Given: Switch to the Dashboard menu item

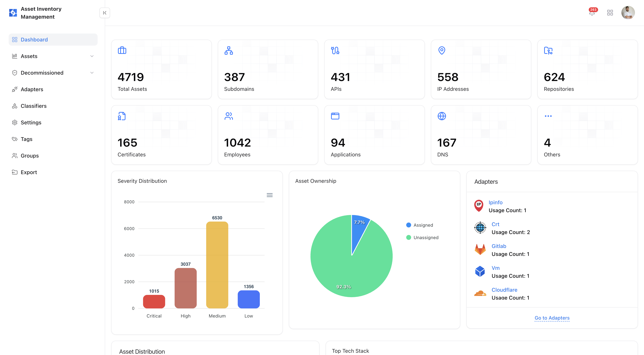Looking at the screenshot, I should point(34,40).
